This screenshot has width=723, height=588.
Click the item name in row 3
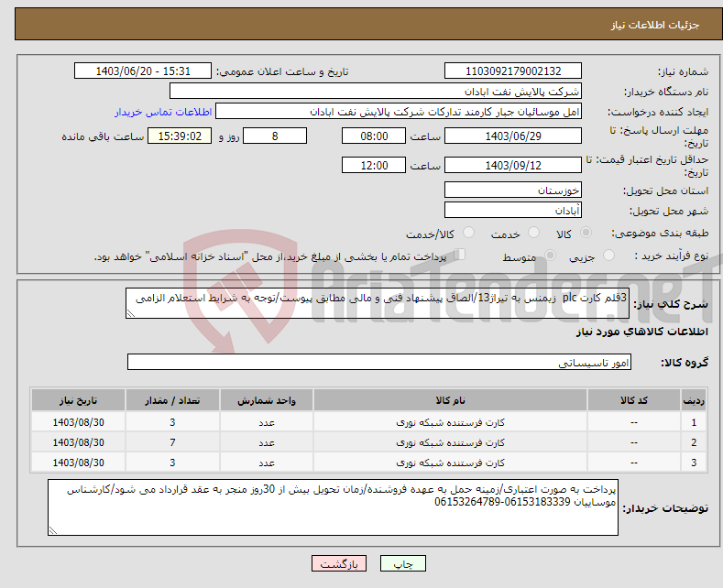coord(450,463)
